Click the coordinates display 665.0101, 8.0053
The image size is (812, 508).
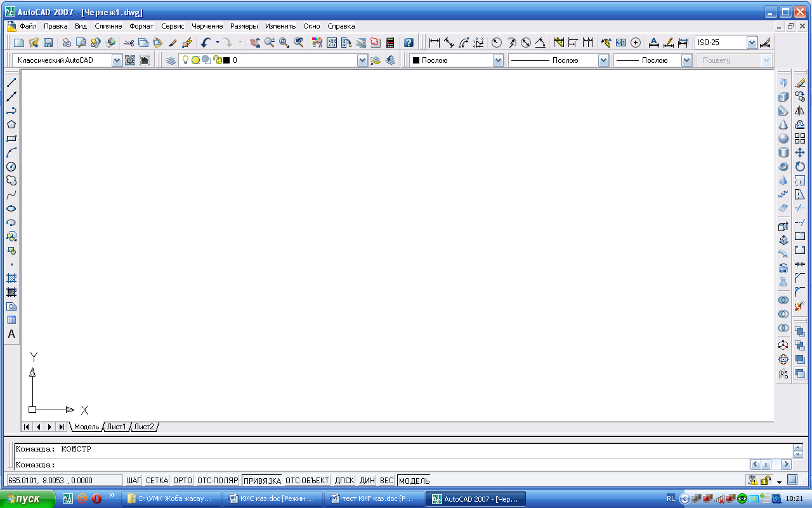[x=65, y=481]
